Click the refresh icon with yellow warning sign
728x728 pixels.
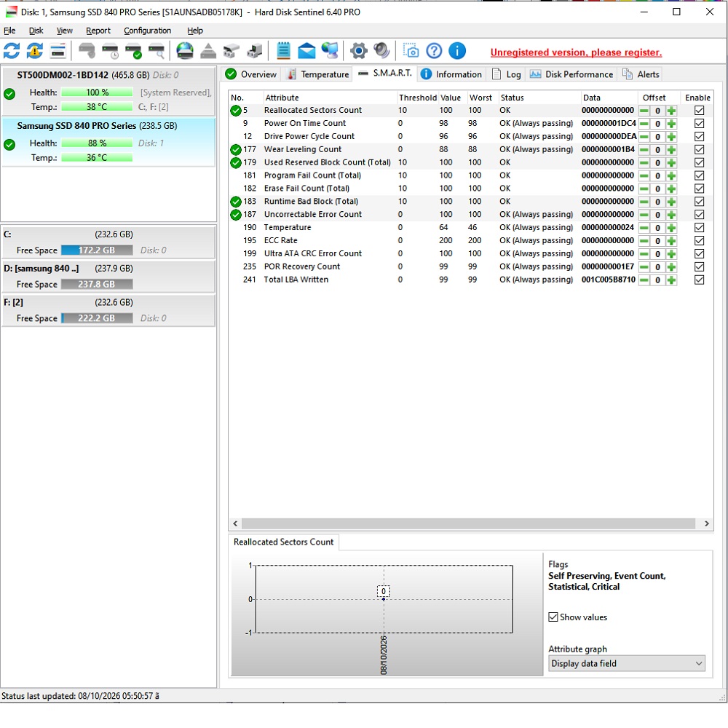[35, 51]
